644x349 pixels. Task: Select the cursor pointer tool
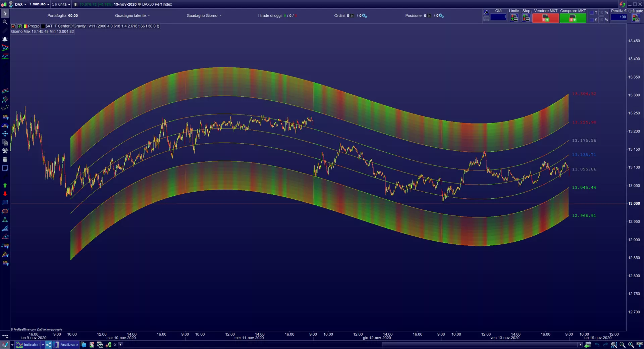[x=5, y=13]
